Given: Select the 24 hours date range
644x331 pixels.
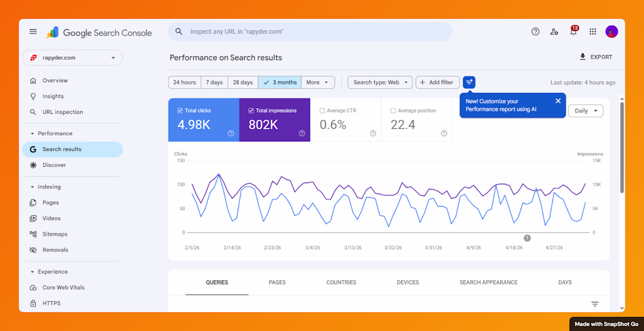Looking at the screenshot, I should 184,82.
